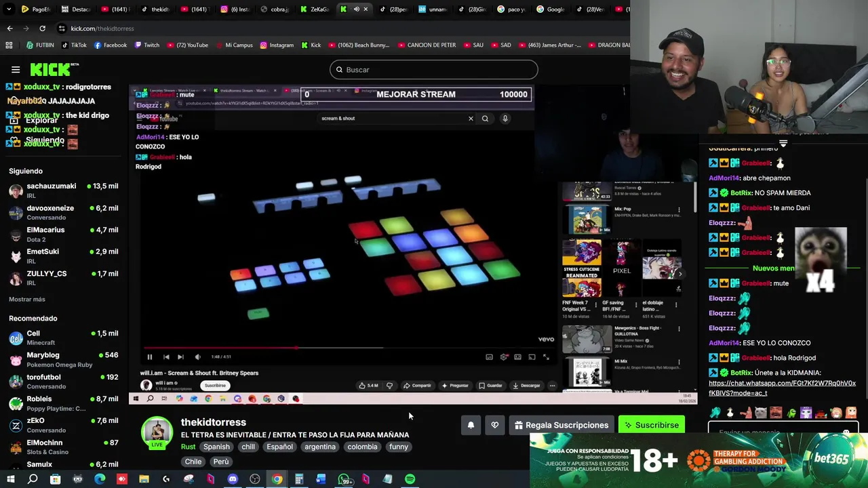
Task: Click the YouTube search magnifier icon
Action: [485, 119]
